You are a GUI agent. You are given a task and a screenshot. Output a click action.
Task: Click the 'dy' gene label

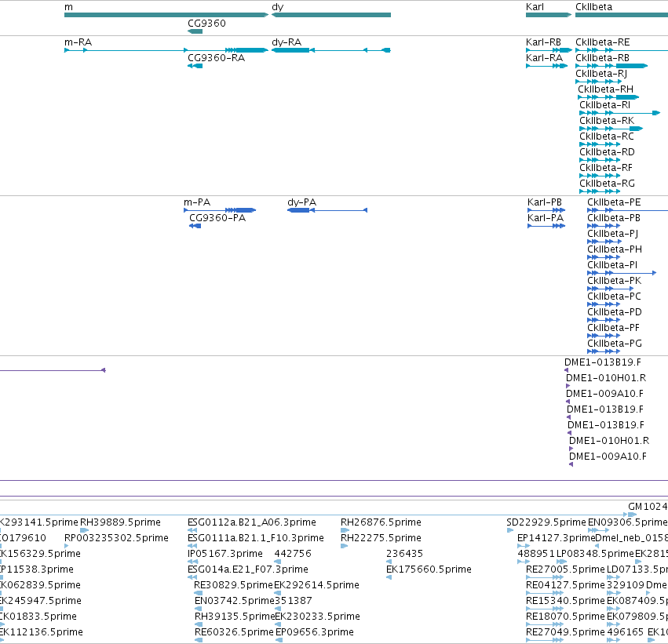point(277,7)
